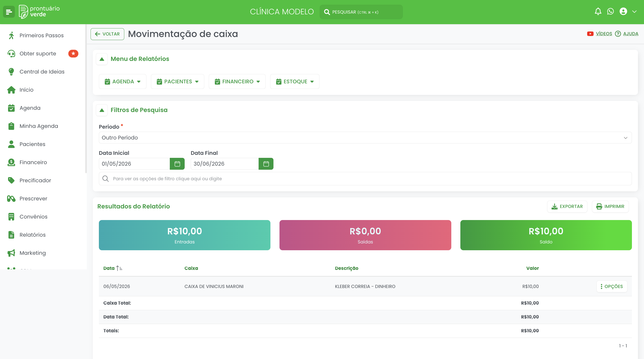Click the Data Inicial date field

(x=134, y=164)
